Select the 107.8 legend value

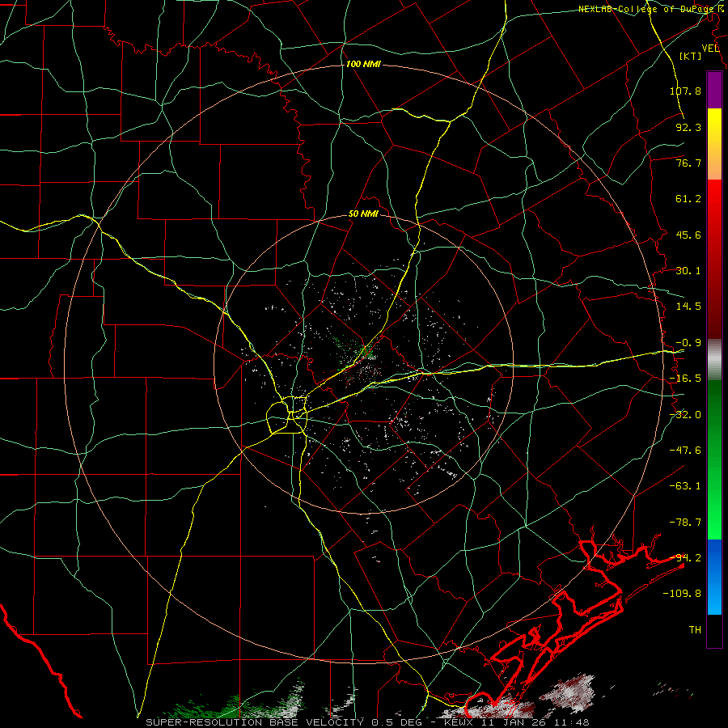685,91
